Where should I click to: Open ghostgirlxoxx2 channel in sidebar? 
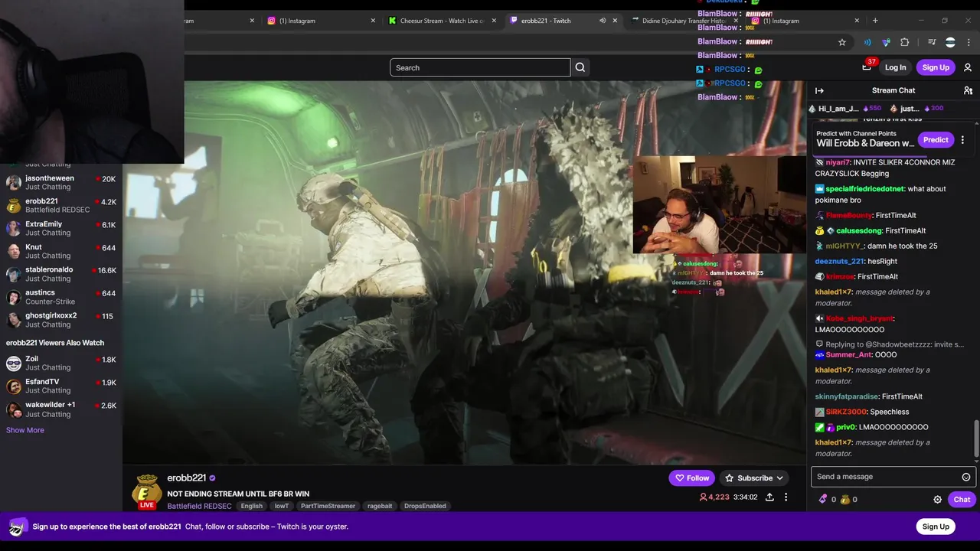[61, 320]
